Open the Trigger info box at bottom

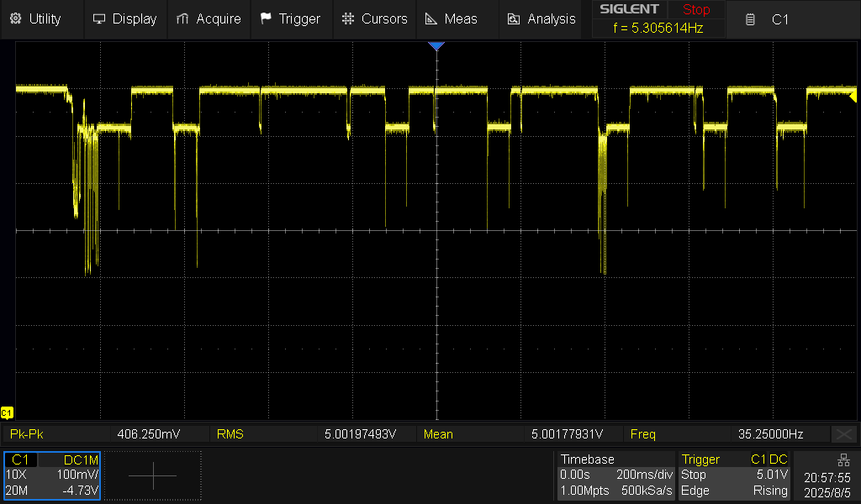(734, 475)
